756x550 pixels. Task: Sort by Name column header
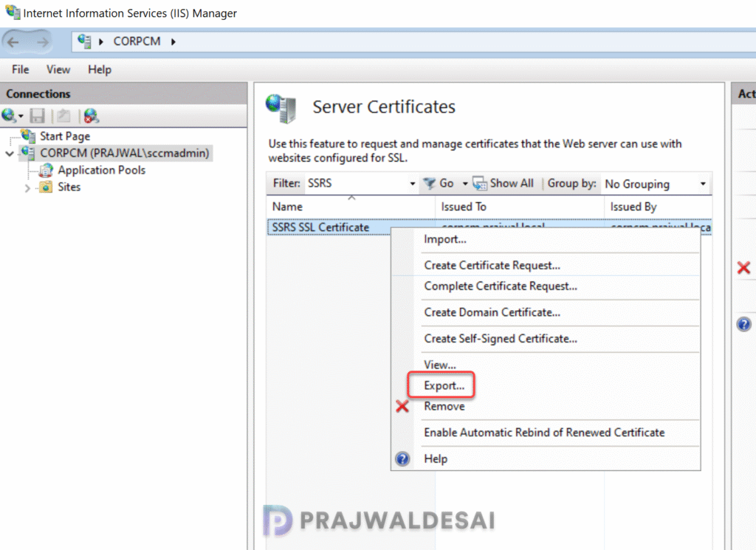pos(351,207)
